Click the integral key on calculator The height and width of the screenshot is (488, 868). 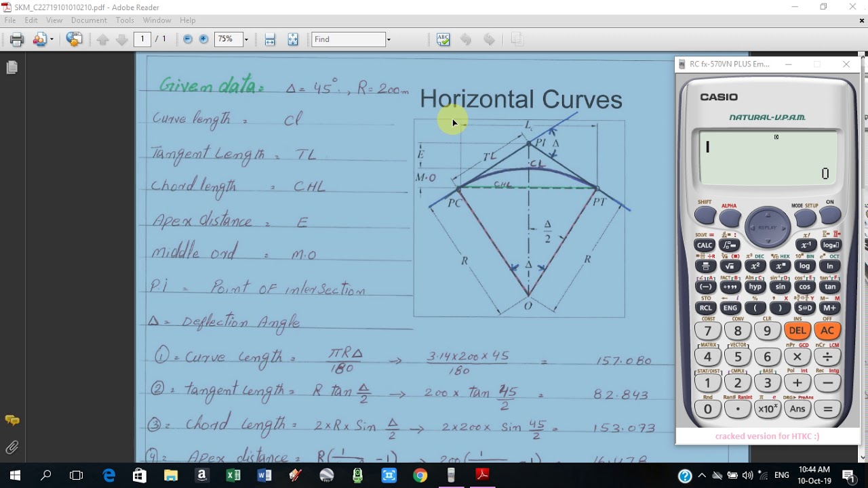pyautogui.click(x=730, y=245)
